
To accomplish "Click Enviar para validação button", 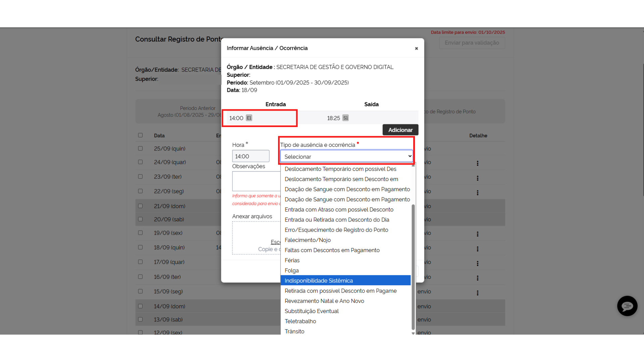I will [472, 43].
